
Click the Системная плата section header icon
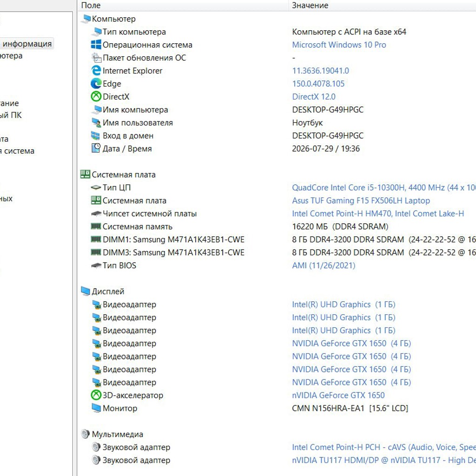(x=86, y=174)
